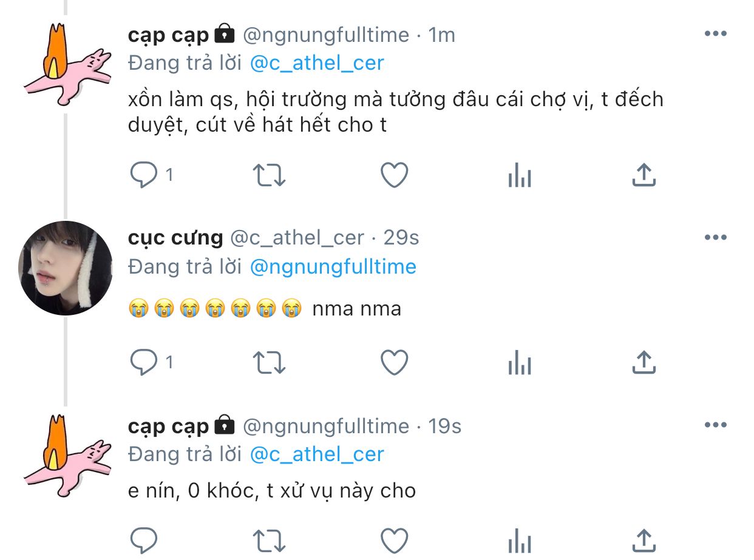The width and height of the screenshot is (754, 560).
Task: Reply to the 'e nín, 0 khóc' tweet
Action: (x=143, y=540)
